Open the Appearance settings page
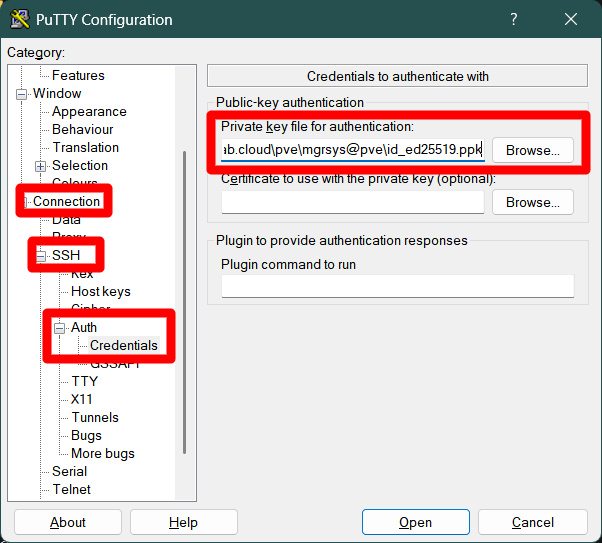 (x=89, y=111)
